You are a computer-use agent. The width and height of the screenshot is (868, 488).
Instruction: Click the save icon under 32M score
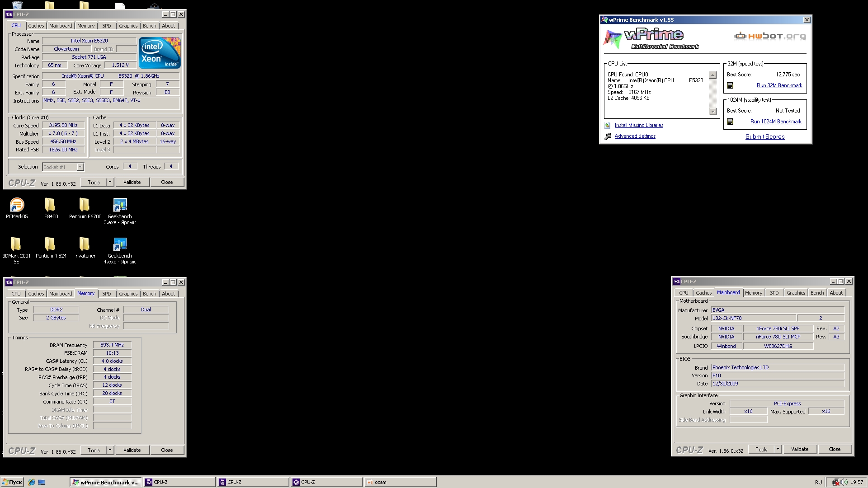tap(730, 85)
